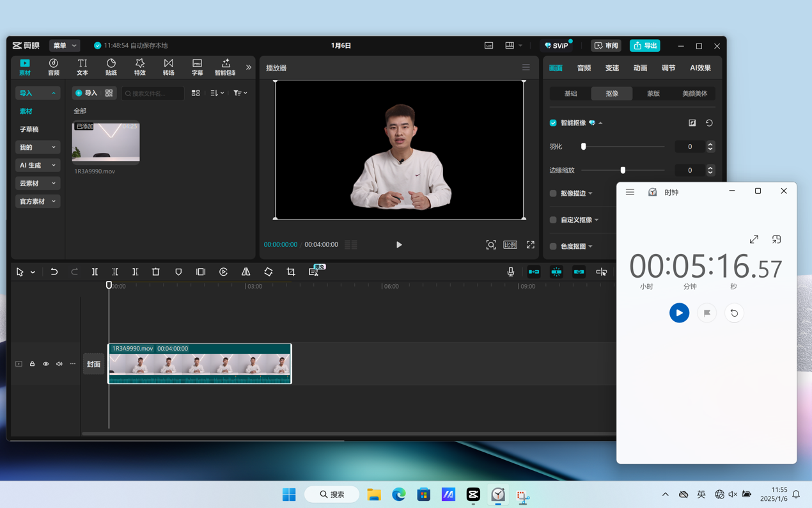Screen dimensions: 812x508
Task: Click the fullscreen preview icon in player
Action: click(530, 245)
